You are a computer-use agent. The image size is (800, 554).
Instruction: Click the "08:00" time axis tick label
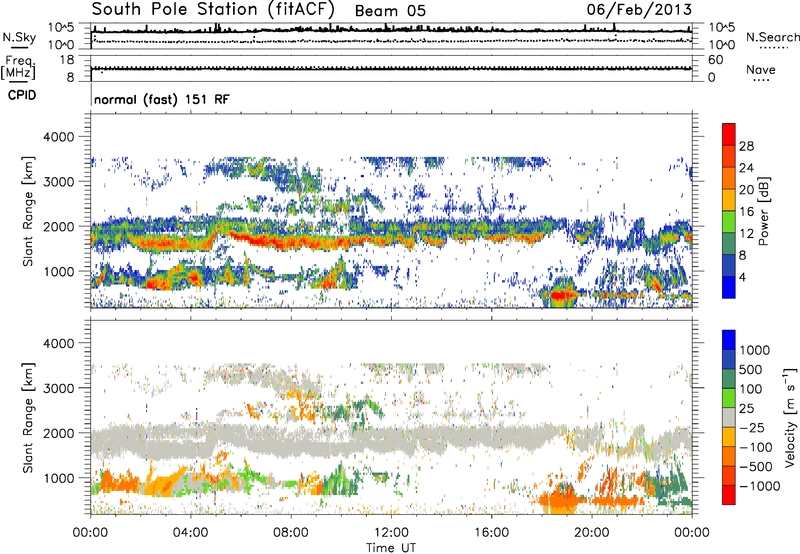click(x=291, y=533)
